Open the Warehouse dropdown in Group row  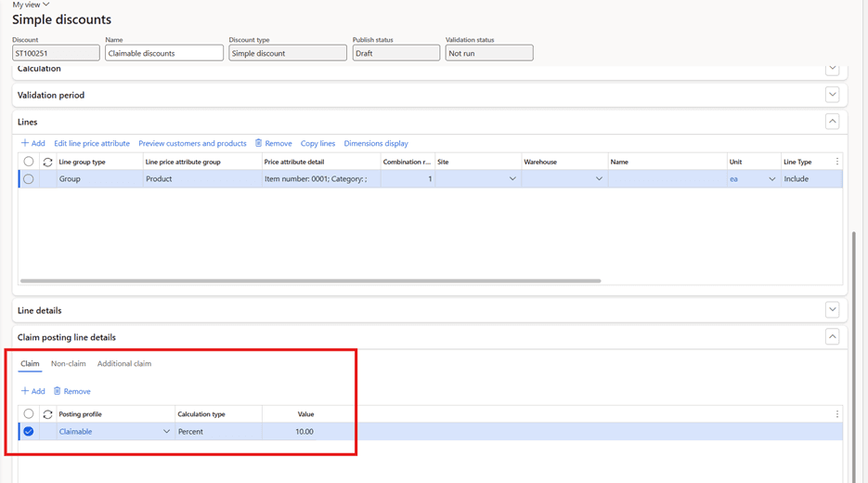click(x=599, y=179)
